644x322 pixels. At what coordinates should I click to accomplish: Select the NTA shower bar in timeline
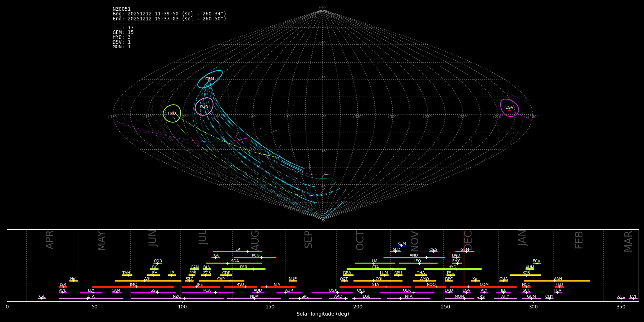[409, 298]
